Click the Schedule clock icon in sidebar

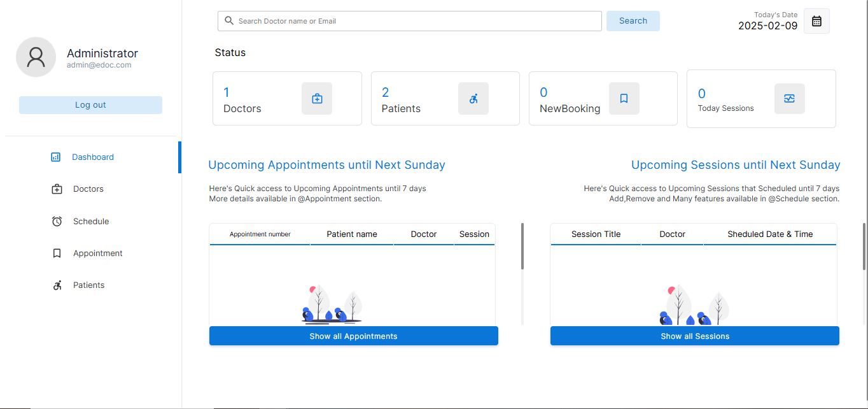(57, 221)
